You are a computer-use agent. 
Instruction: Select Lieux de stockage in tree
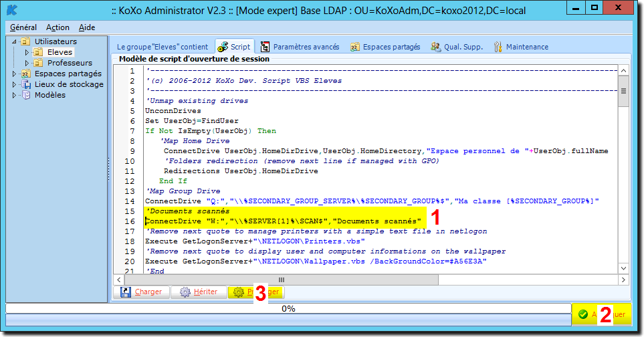point(69,84)
